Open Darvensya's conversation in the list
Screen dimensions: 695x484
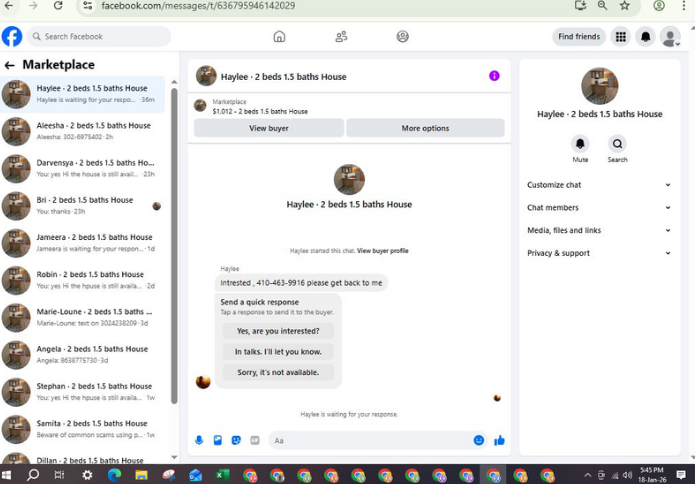click(x=83, y=168)
